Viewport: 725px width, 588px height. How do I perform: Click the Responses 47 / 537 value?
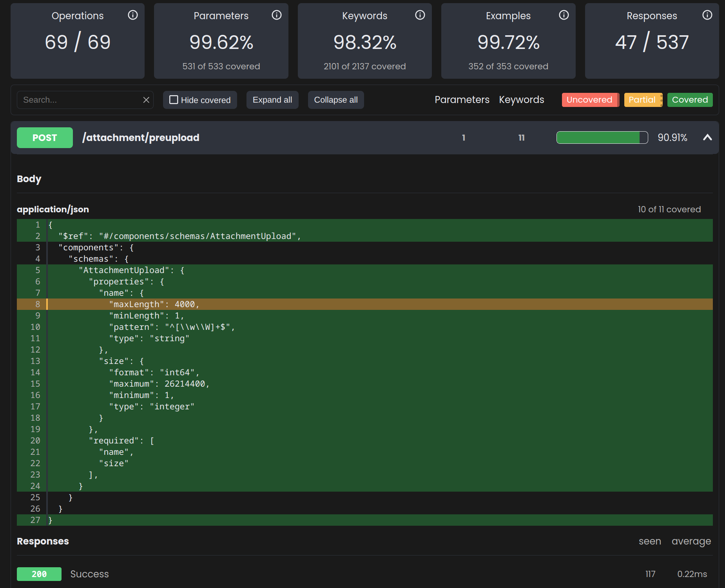652,42
